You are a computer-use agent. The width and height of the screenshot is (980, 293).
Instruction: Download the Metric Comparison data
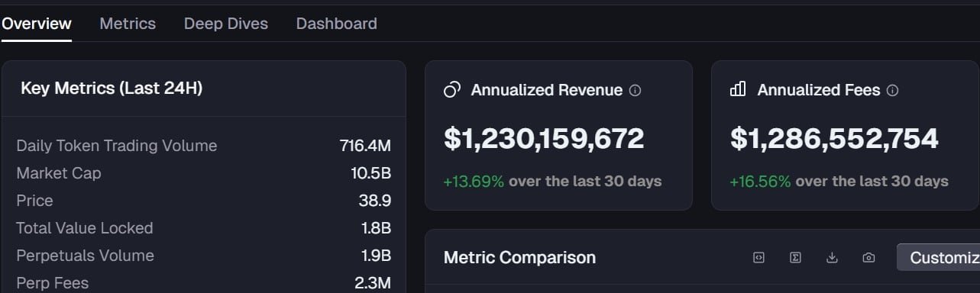point(832,258)
